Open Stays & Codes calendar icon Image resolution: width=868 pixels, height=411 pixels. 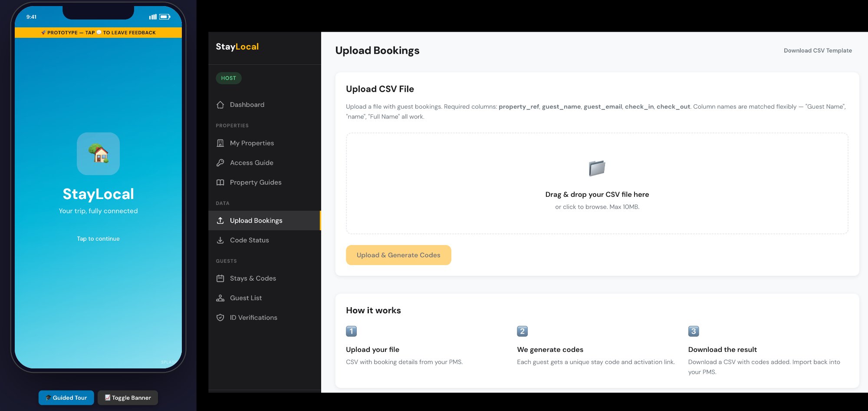(x=220, y=278)
